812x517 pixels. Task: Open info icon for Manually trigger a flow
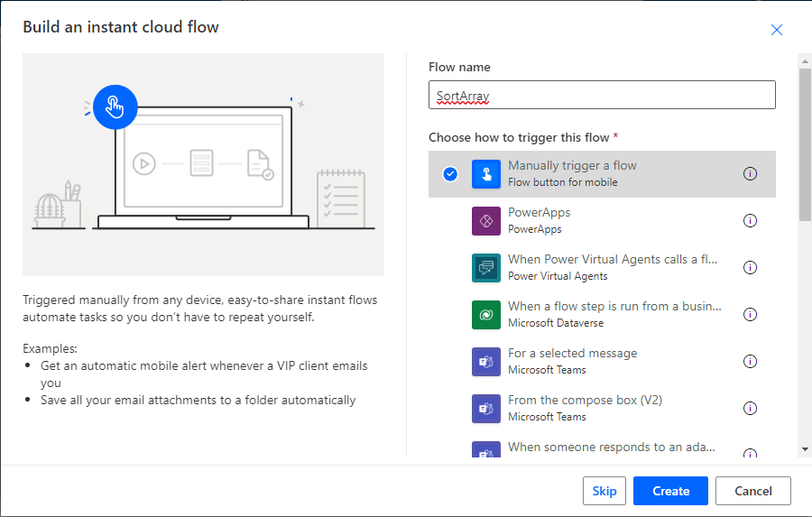tap(750, 173)
